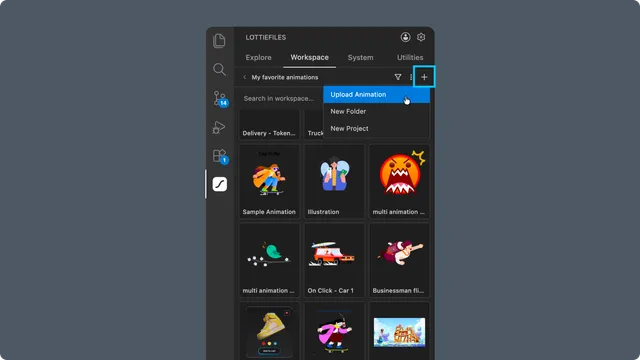Click the filter funnel icon
Viewport: 640px width, 360px height.
(x=398, y=77)
